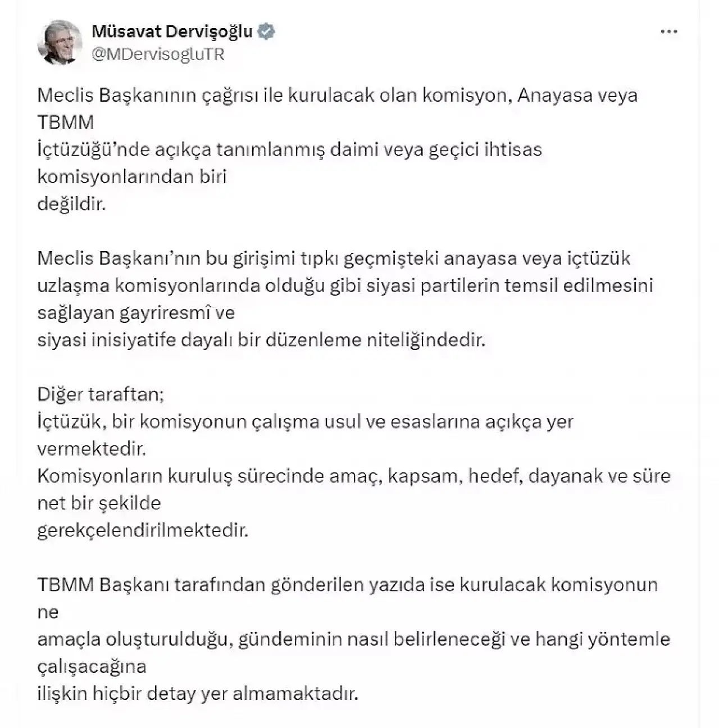Click the text "komisyonlarından biri"
The width and height of the screenshot is (719, 728).
coord(131,176)
